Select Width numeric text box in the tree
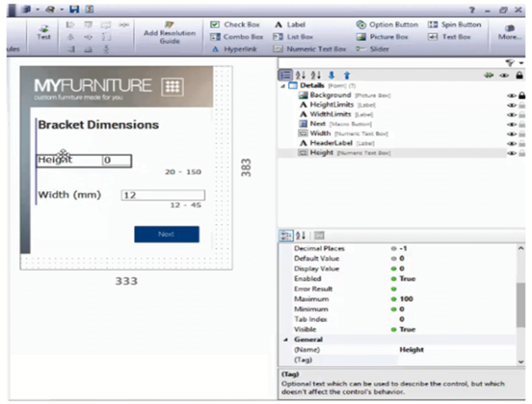 343,133
